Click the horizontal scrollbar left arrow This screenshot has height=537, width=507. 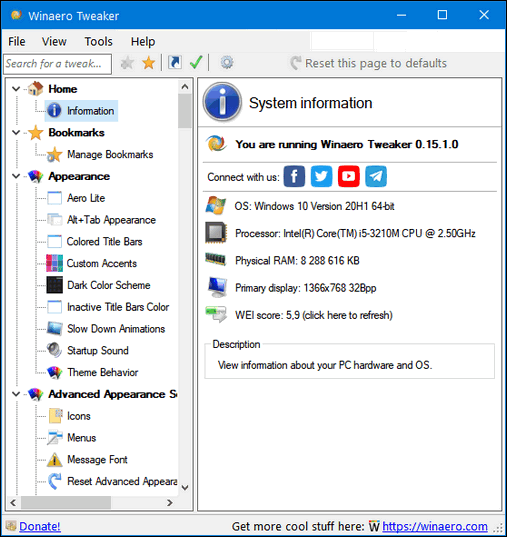tap(13, 503)
